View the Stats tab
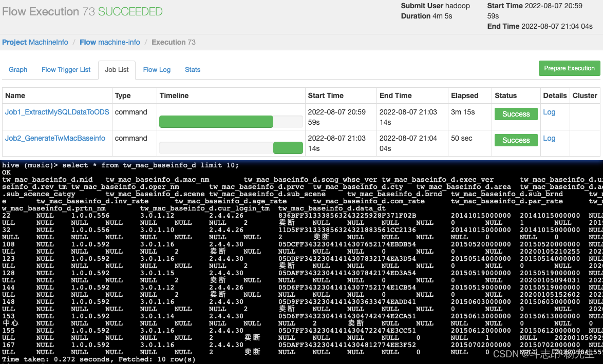The width and height of the screenshot is (603, 364). (x=192, y=70)
